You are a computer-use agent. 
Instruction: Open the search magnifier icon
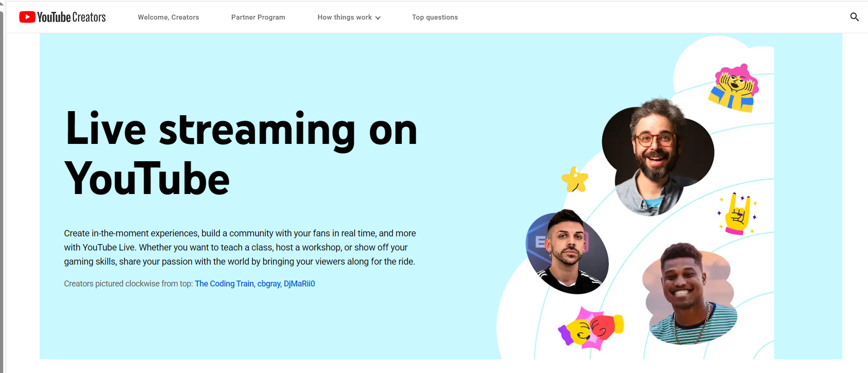point(854,17)
